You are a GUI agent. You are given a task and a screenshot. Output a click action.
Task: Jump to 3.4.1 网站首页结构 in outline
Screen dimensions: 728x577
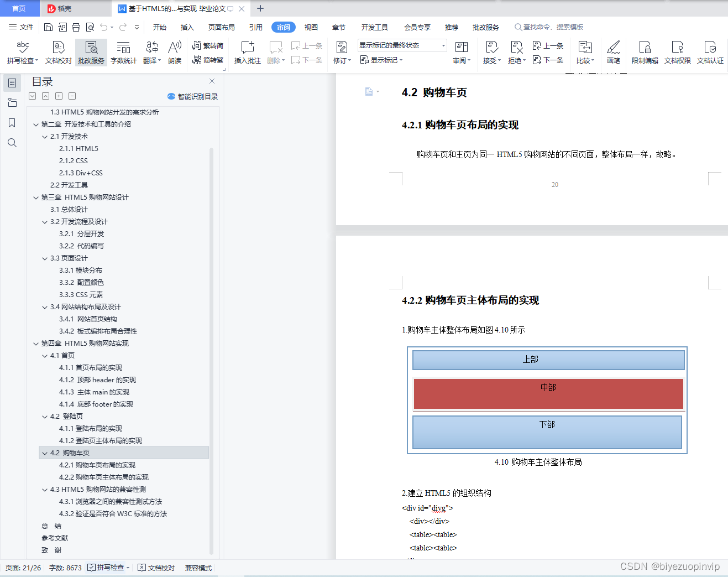[x=88, y=319]
